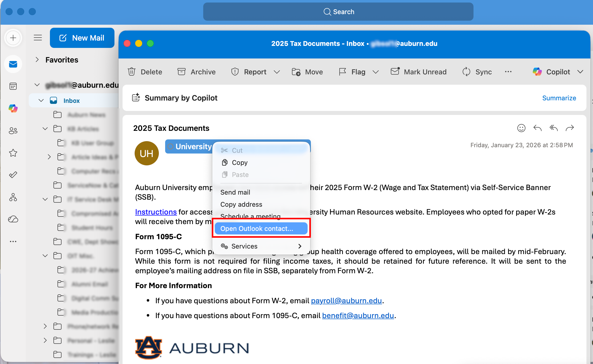Screen dimensions: 593x364
Task: Collapse the Inbox folder tree
Action: pos(41,100)
